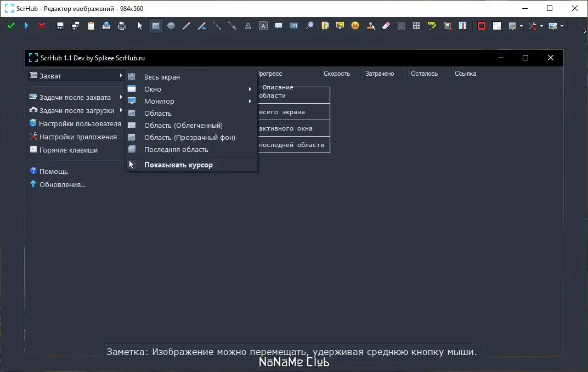The height and width of the screenshot is (372, 588).
Task: Print the image using the printer icon
Action: coord(122,26)
